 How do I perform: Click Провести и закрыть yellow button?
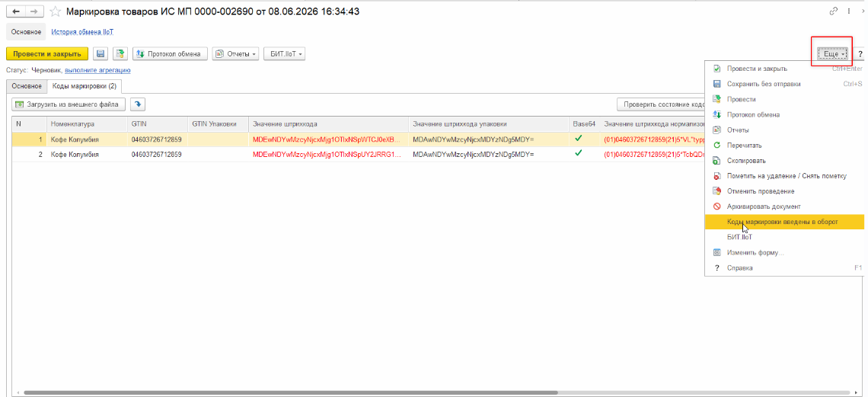[x=47, y=53]
